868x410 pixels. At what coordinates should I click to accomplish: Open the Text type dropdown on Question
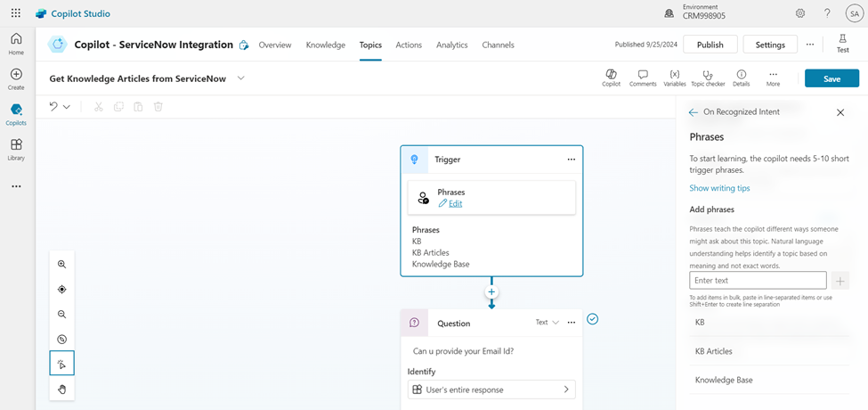[x=547, y=323]
